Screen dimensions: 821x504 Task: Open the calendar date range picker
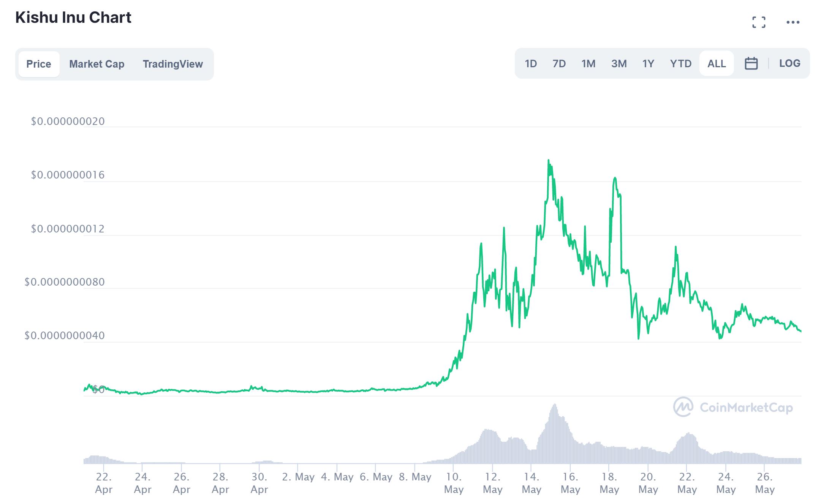[751, 63]
